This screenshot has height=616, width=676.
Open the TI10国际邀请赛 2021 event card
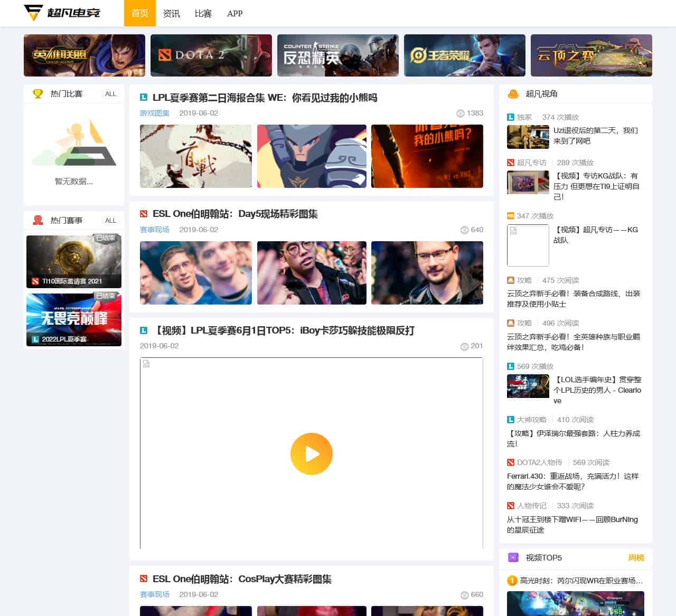tap(74, 261)
